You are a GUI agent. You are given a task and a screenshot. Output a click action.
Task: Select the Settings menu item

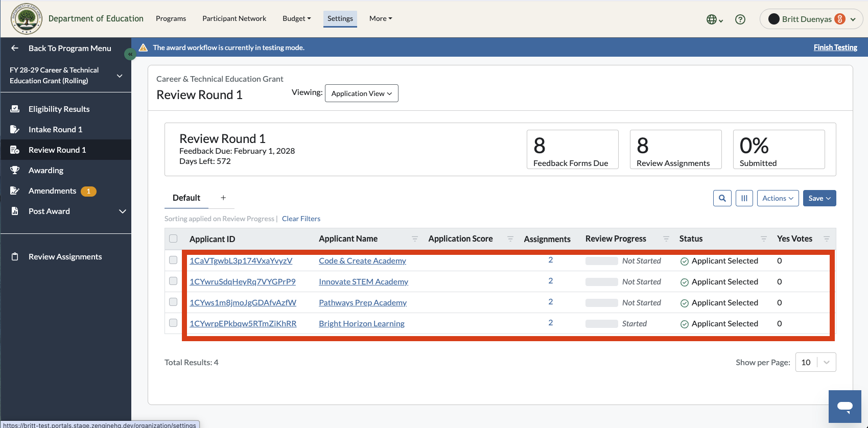pos(340,18)
